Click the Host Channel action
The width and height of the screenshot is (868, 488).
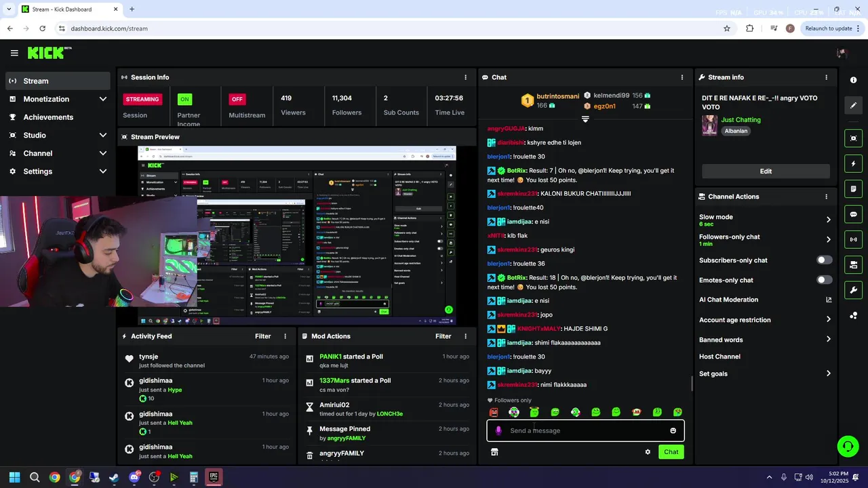719,357
